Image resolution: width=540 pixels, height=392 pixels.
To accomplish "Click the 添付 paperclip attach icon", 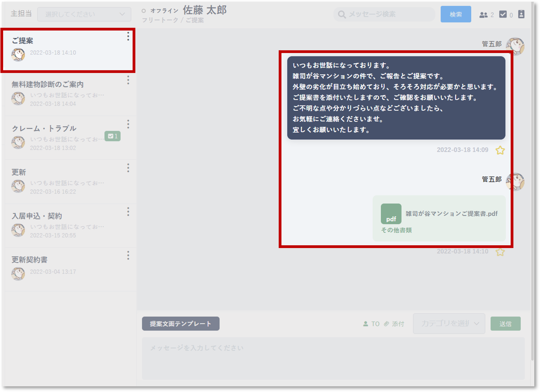I will [x=387, y=324].
